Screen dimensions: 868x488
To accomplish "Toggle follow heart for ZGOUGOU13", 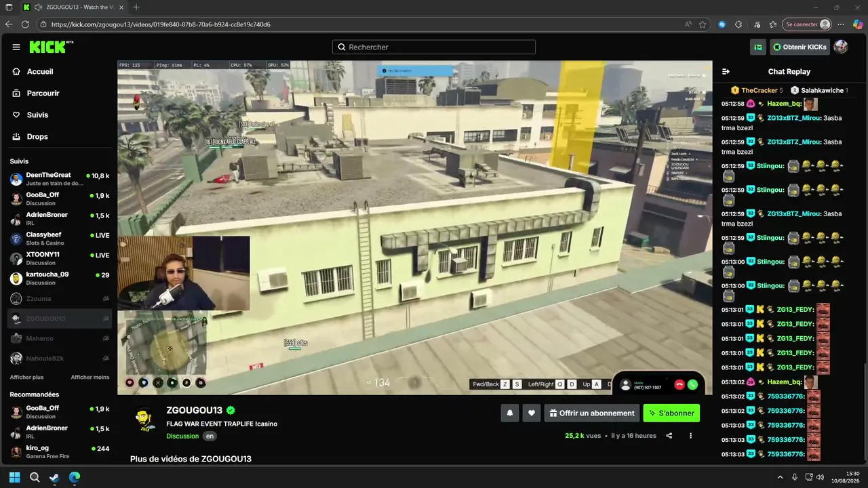I will [532, 413].
